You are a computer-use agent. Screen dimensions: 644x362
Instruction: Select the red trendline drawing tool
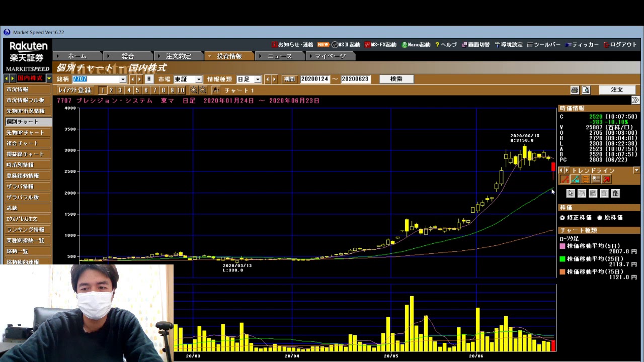tap(565, 179)
